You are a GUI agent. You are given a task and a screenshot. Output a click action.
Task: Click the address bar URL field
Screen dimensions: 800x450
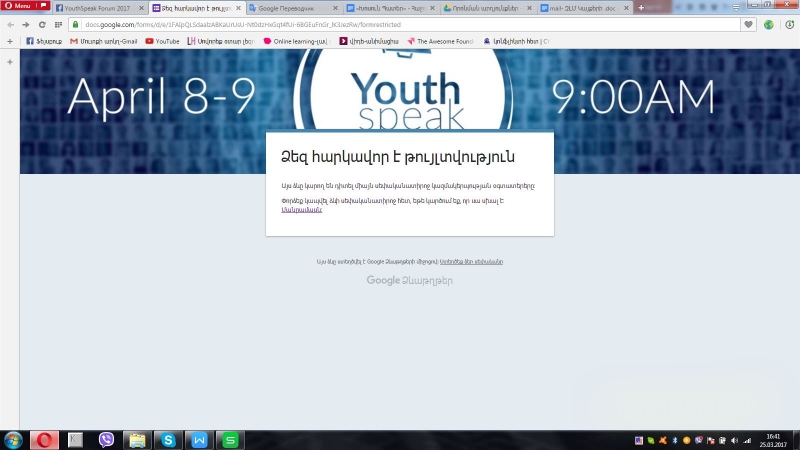(400, 24)
